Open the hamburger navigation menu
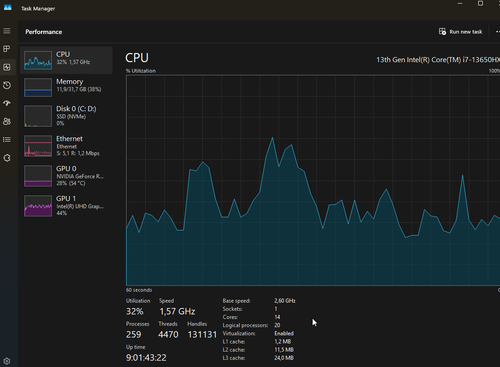This screenshot has width=500, height=367. click(7, 31)
